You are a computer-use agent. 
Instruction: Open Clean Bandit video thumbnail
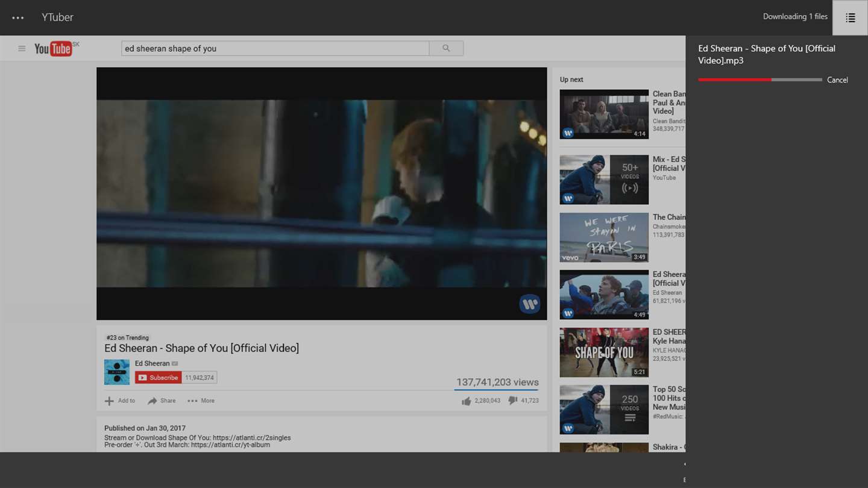604,114
